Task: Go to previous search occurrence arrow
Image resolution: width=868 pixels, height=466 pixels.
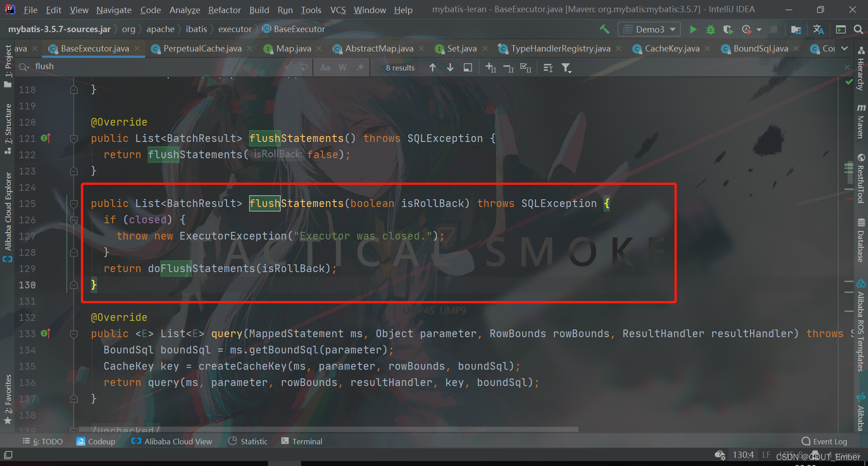Action: click(x=433, y=67)
